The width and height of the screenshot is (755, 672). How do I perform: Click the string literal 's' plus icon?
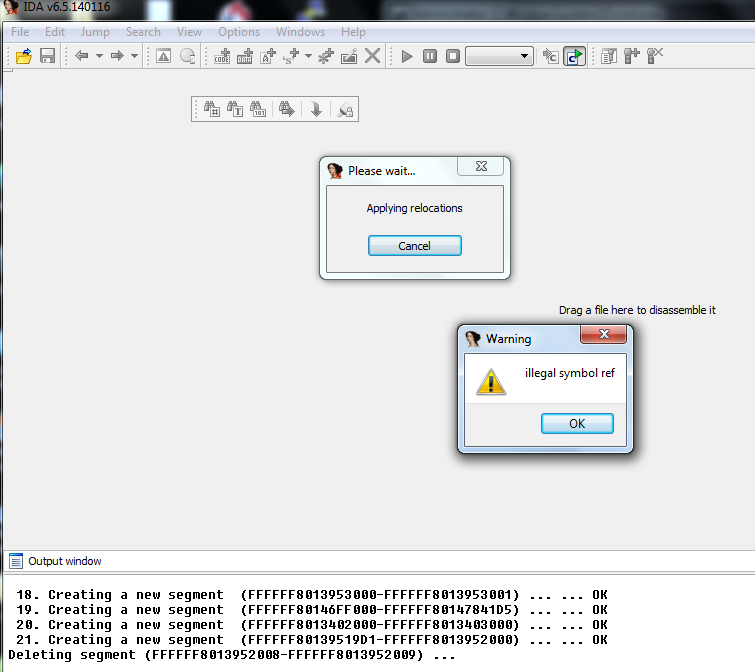pyautogui.click(x=291, y=56)
